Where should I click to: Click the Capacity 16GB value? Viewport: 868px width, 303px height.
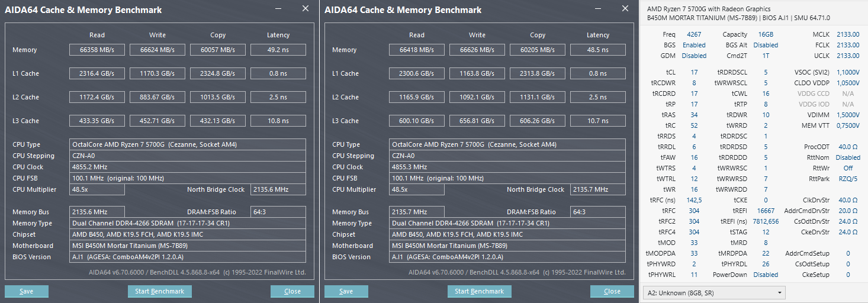766,34
